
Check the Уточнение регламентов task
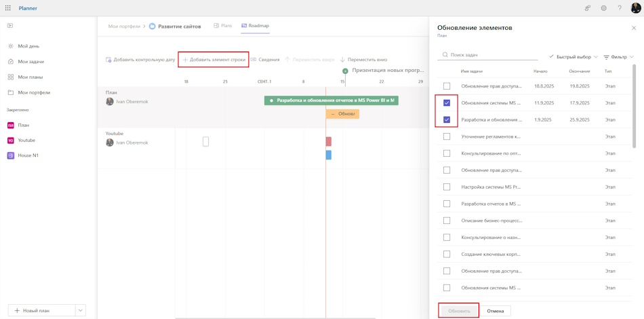click(447, 136)
